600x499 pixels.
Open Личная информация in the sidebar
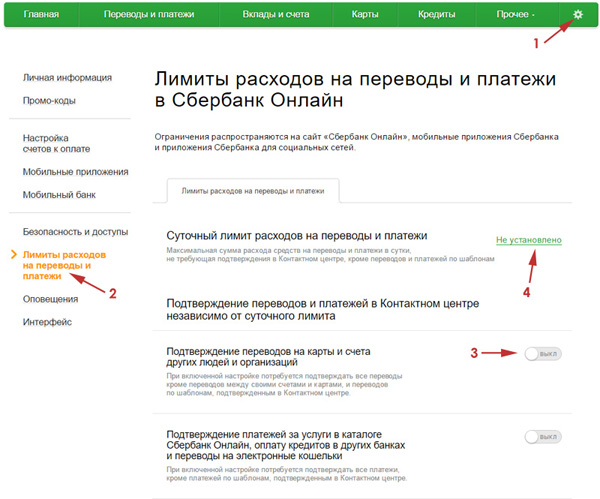tap(67, 78)
